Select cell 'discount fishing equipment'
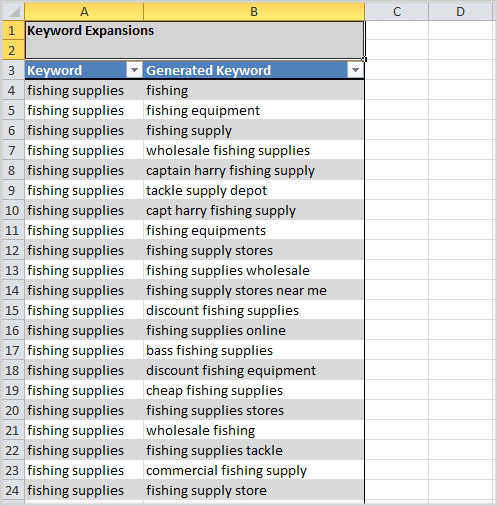 tap(254, 370)
